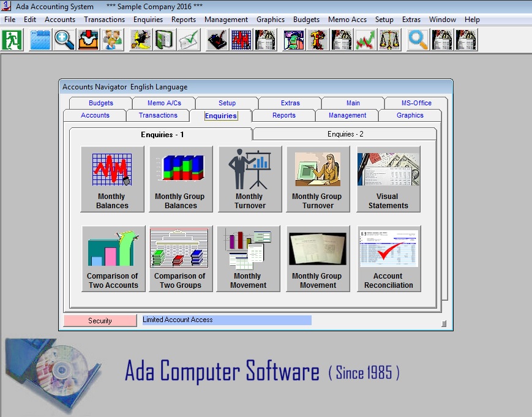Viewport: 532px width, 417px height.
Task: Open the Visual Statements tile
Action: (389, 179)
